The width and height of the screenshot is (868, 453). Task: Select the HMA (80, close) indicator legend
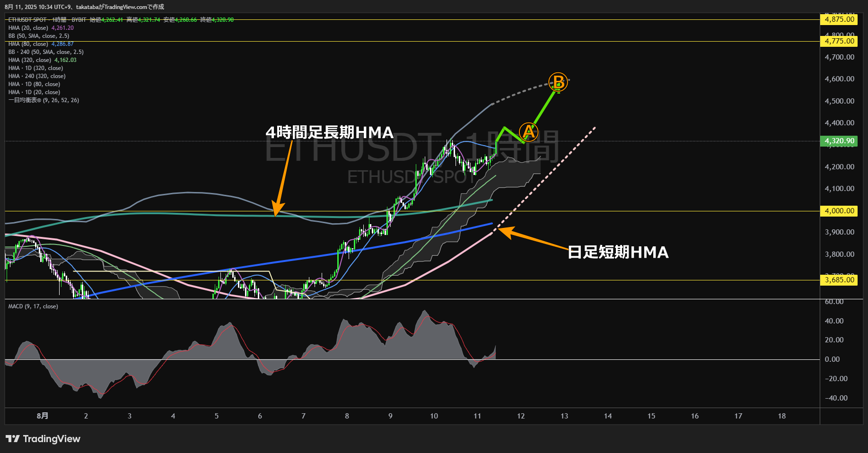coord(41,44)
